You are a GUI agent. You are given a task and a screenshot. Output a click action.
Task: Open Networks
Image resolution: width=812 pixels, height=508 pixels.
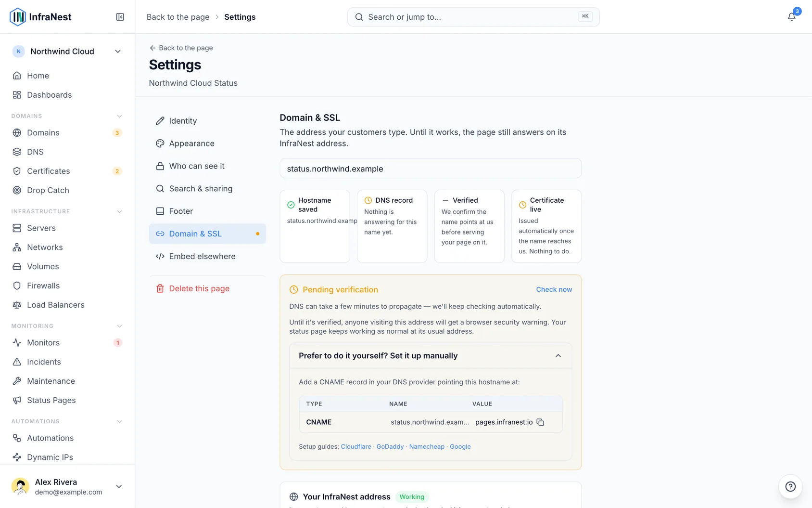67,247
